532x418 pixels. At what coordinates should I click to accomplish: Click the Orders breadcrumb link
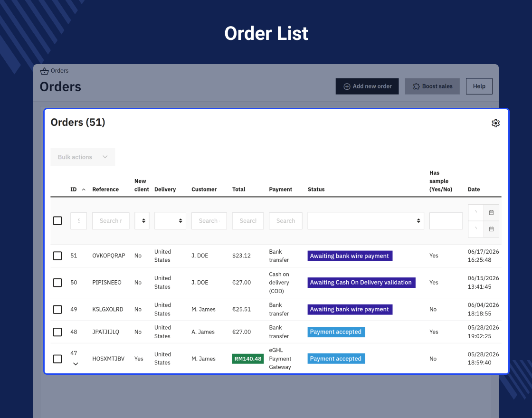click(60, 71)
